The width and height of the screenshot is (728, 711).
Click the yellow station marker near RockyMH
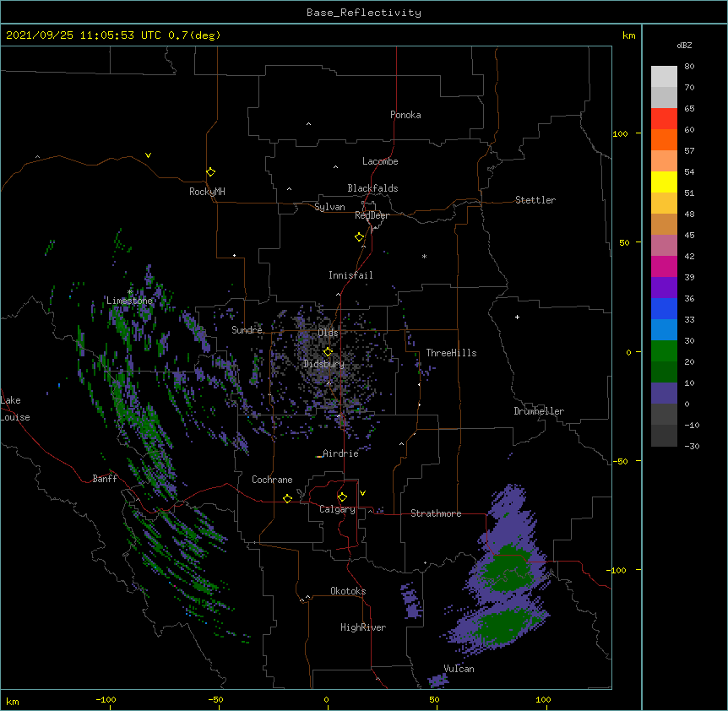(210, 171)
